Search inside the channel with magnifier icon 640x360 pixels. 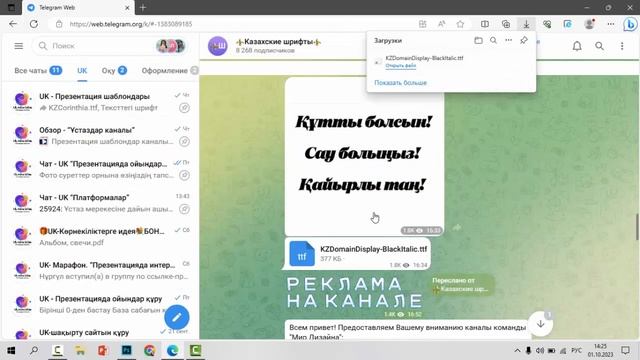point(599,46)
